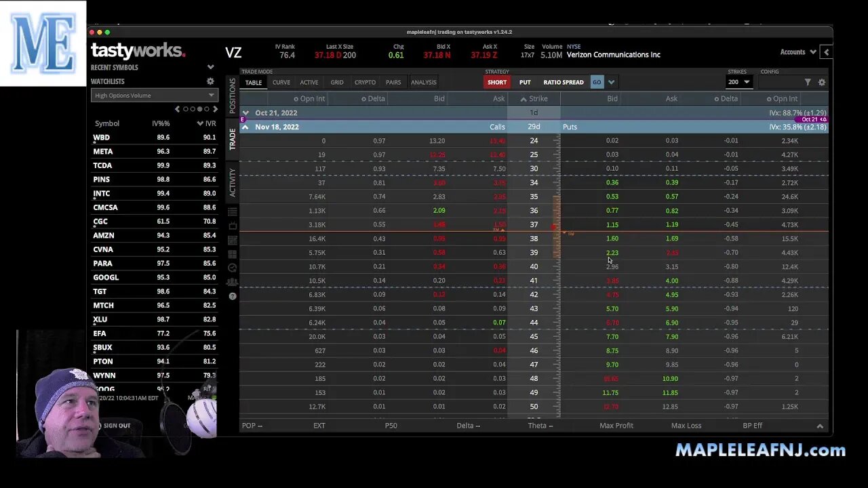Change puts Delta column circle
This screenshot has height=488, width=868.
(717, 99)
